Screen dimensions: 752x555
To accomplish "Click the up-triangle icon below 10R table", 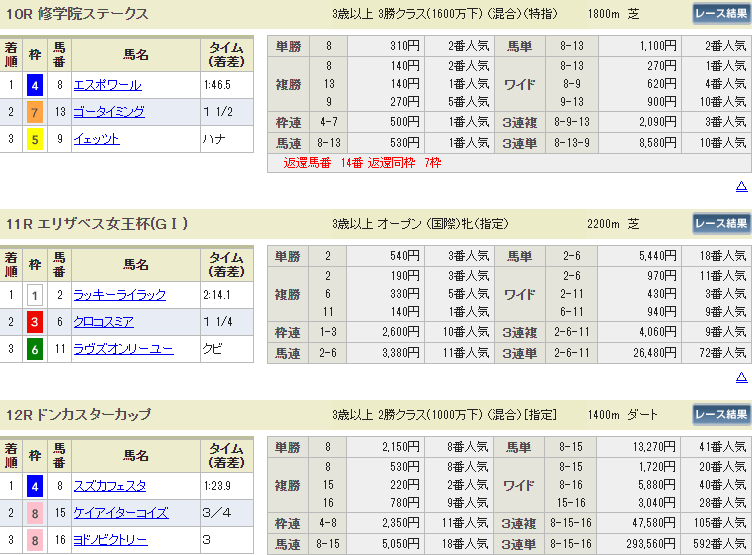I will pyautogui.click(x=741, y=187).
